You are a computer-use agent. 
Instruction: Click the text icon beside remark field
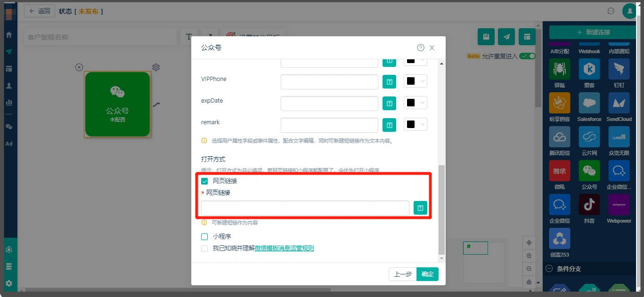pyautogui.click(x=389, y=125)
